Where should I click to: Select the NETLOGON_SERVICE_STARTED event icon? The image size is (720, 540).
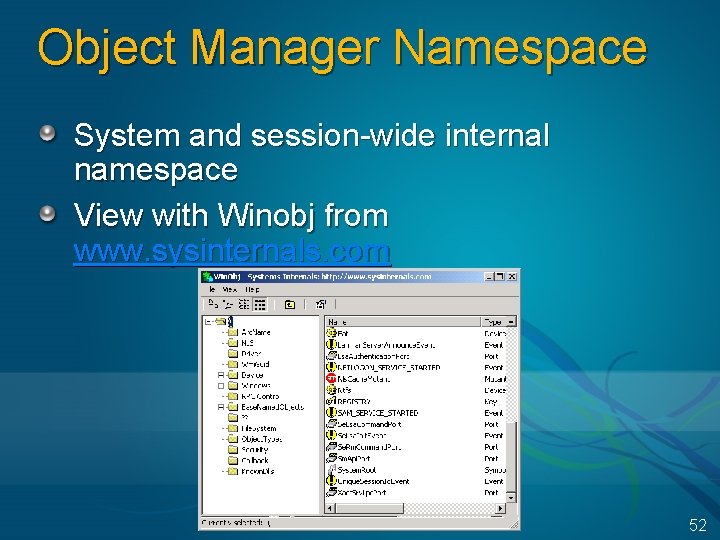(x=331, y=367)
